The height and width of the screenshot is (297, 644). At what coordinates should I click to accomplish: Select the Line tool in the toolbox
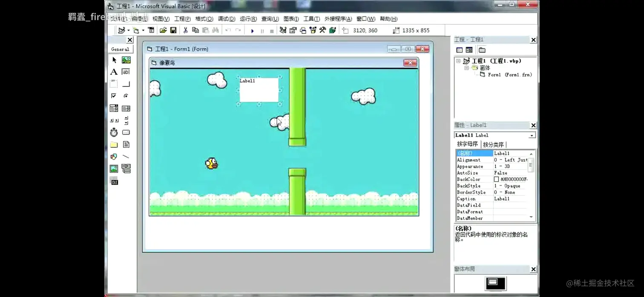click(126, 157)
